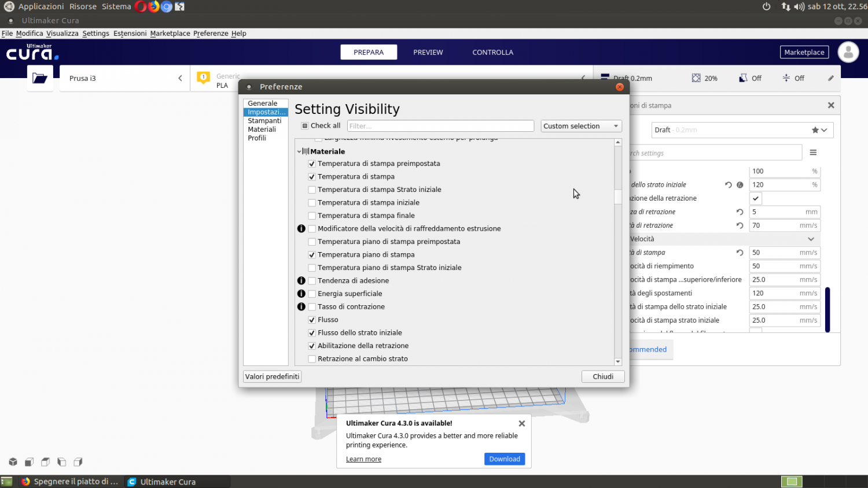This screenshot has height=488, width=868.
Task: Switch to the PREVIEW tab
Action: 428,52
